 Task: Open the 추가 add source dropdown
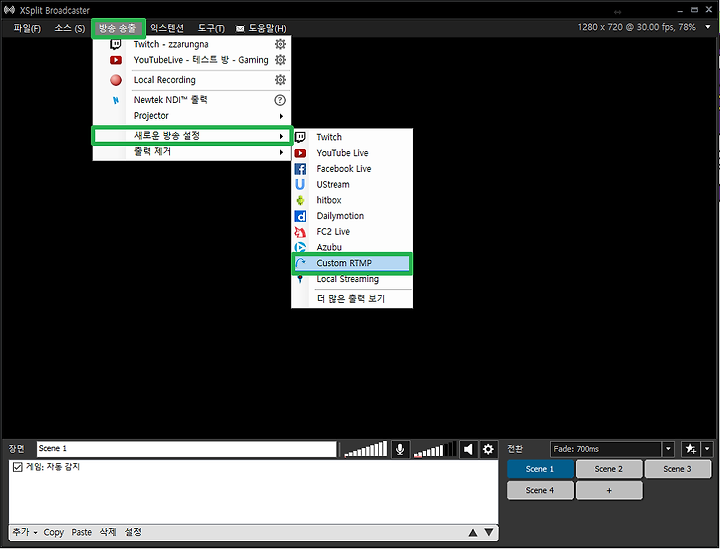pyautogui.click(x=25, y=532)
